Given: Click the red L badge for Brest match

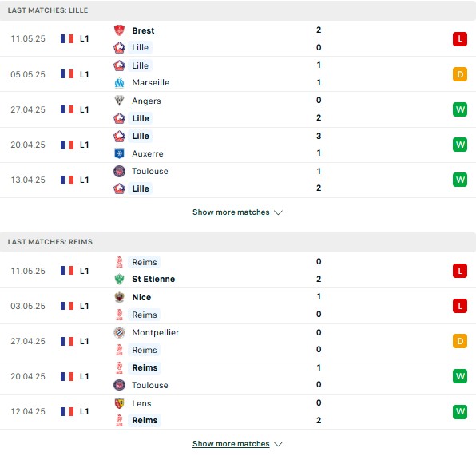Looking at the screenshot, I should coord(459,39).
